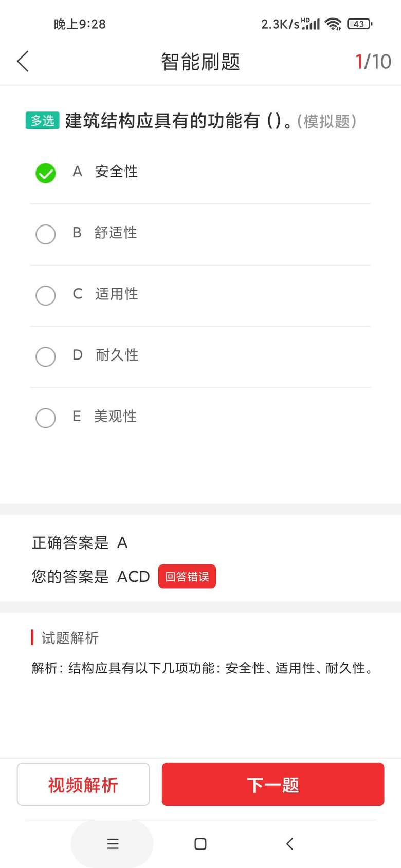
Task: Select option E 美观性 circle
Action: tap(46, 418)
